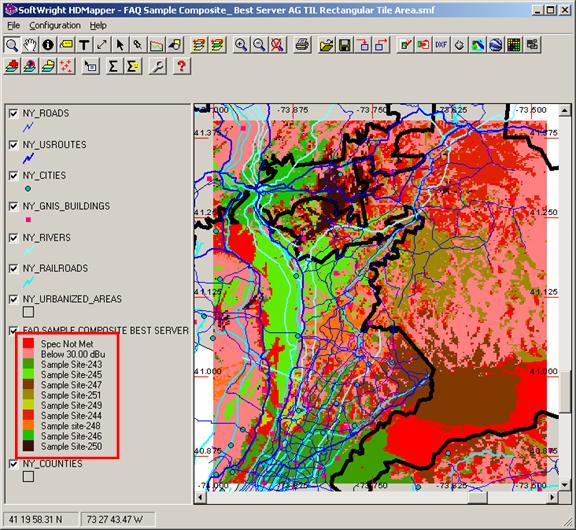Save the map with floppy icon

(x=345, y=45)
